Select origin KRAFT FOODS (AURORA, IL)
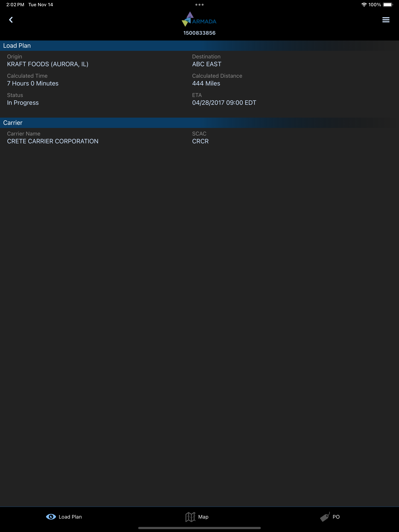The image size is (399, 532). [x=48, y=64]
